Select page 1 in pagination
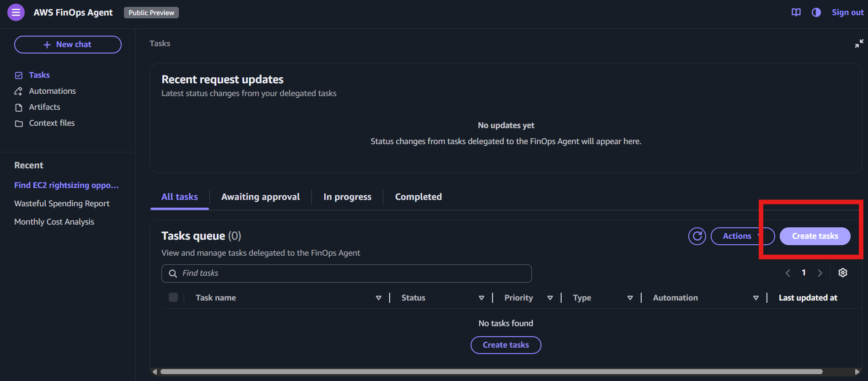868x381 pixels. pos(804,273)
